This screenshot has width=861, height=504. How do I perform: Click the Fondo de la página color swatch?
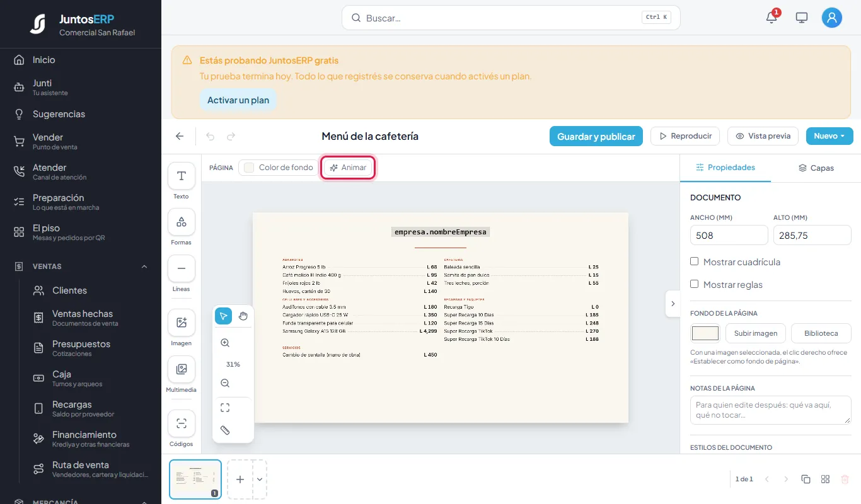coord(705,333)
